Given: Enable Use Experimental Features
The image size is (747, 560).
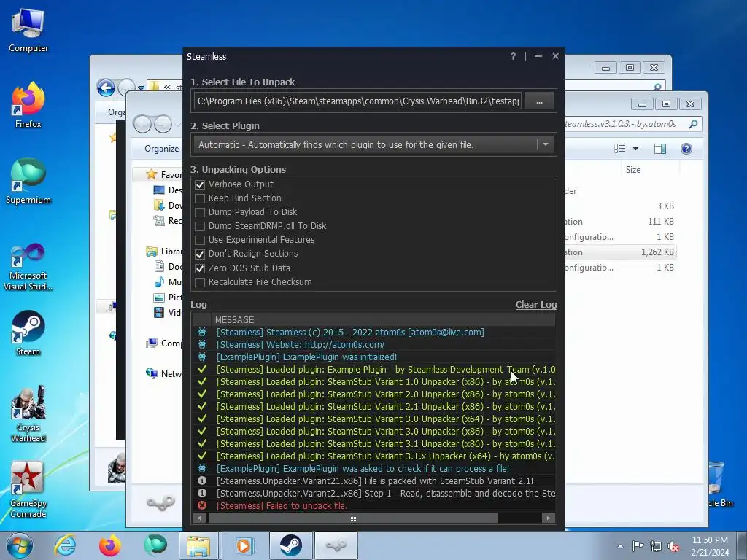Looking at the screenshot, I should [200, 240].
